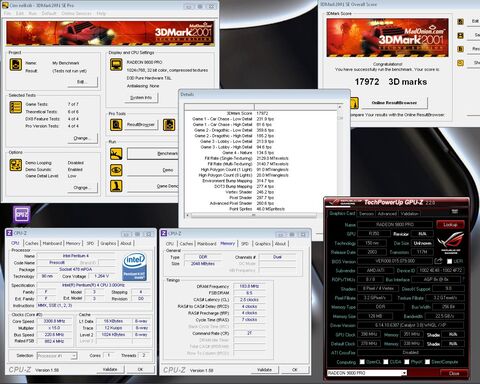480x384 pixels.
Task: Click the ResultBrowser magnifier icon in Pro Tools
Action: (x=116, y=125)
